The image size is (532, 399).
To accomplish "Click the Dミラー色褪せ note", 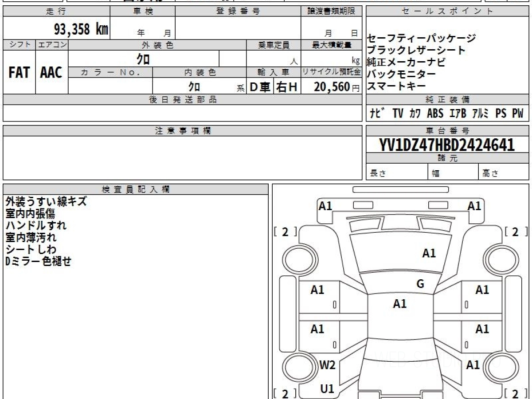I will coord(38,261).
